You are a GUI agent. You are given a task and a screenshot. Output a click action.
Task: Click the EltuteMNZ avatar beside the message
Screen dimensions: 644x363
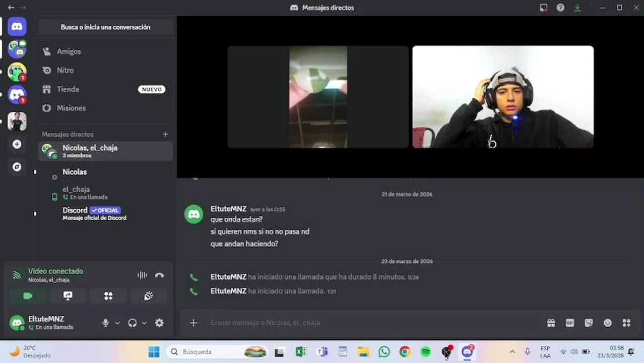(x=194, y=214)
